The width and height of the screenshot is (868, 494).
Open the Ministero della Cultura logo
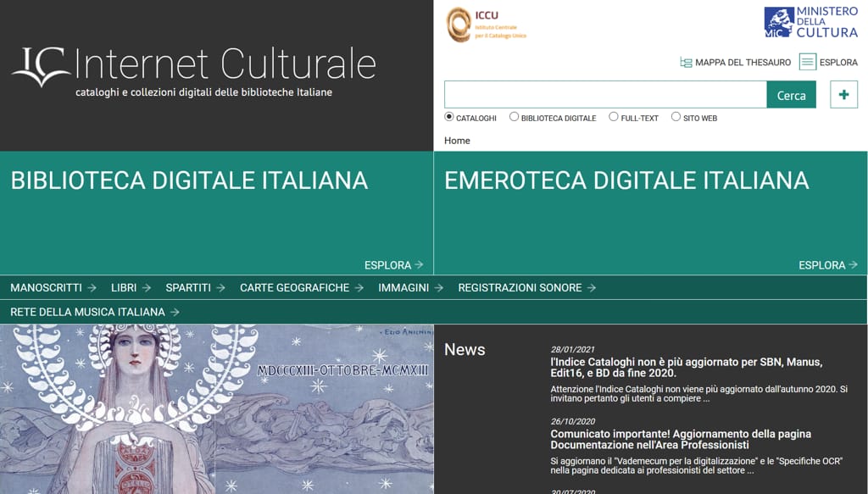811,22
